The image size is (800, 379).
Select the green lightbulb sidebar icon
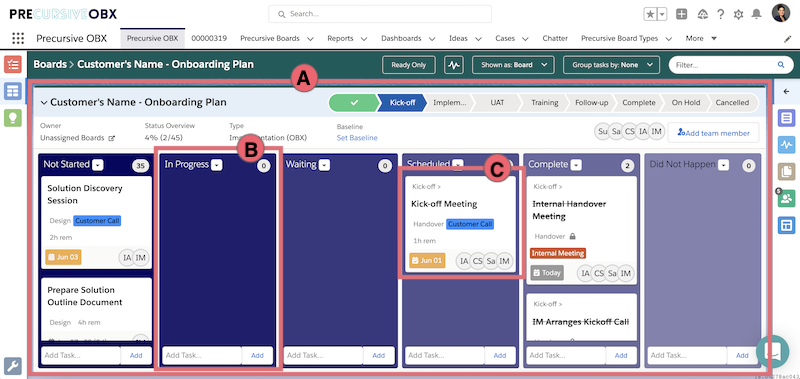tap(13, 118)
